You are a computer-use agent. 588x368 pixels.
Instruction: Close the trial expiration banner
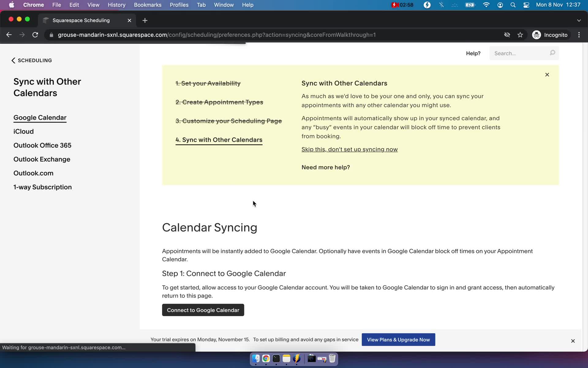573,341
